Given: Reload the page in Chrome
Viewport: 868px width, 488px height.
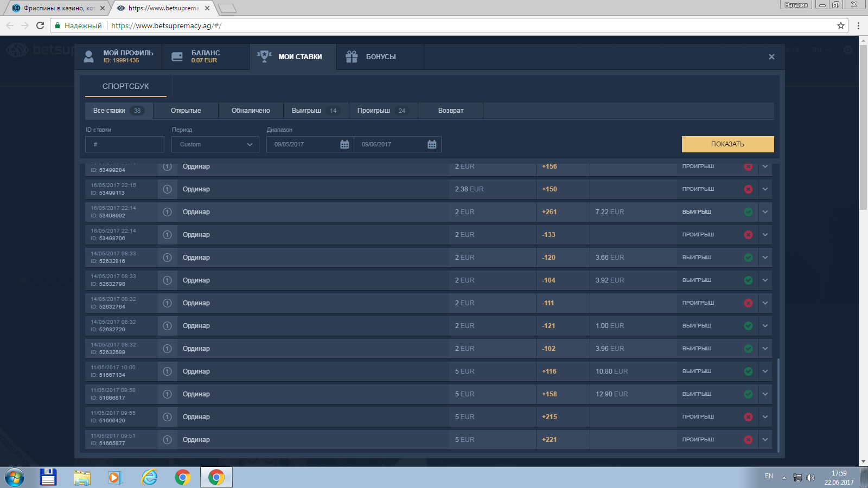Looking at the screenshot, I should click(40, 25).
